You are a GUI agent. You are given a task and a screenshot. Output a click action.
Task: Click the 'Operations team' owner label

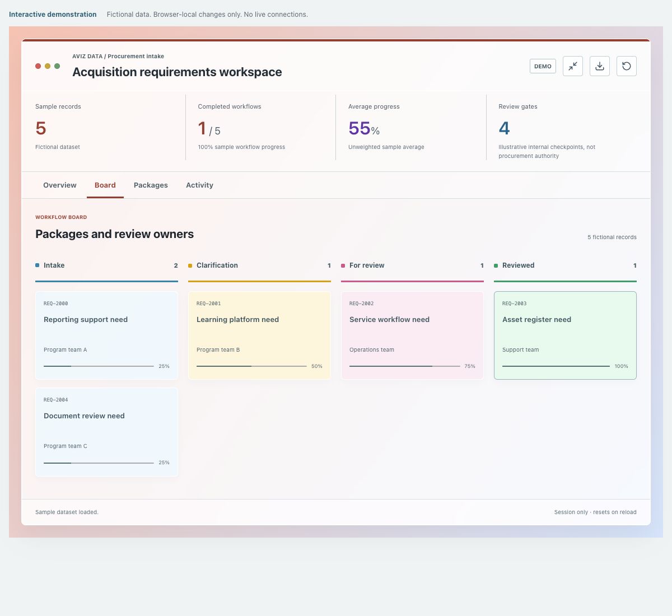(x=372, y=350)
